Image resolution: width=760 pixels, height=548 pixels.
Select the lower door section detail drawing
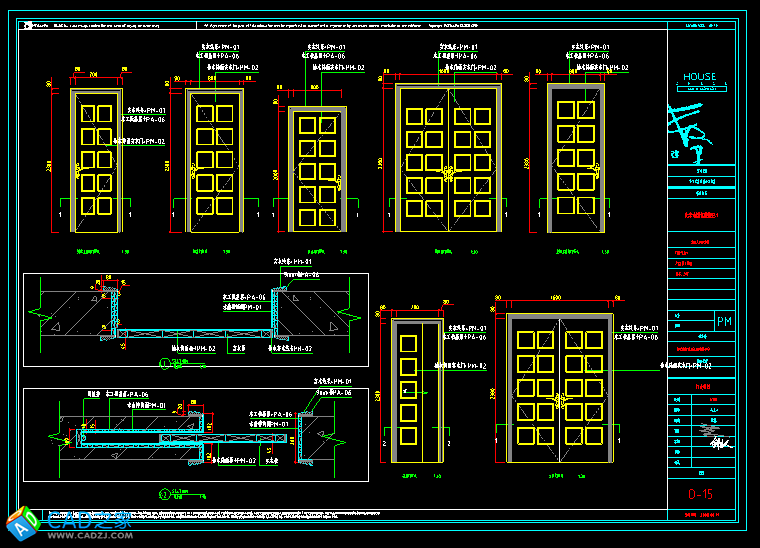pyautogui.click(x=196, y=432)
